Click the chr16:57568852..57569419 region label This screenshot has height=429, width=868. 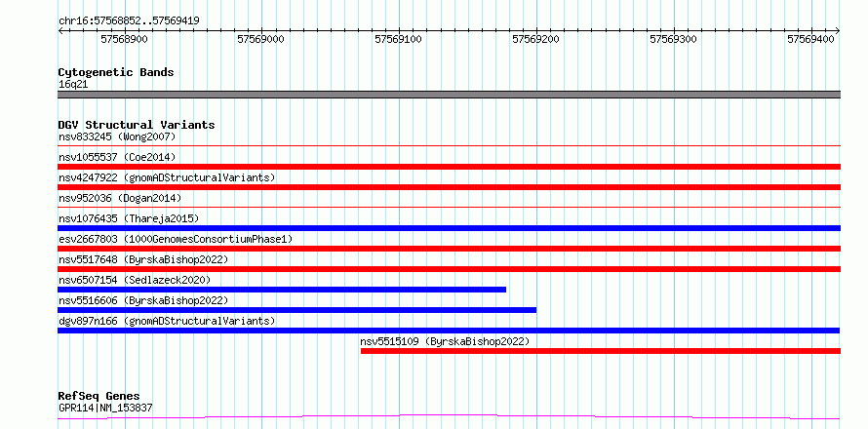[x=129, y=21]
